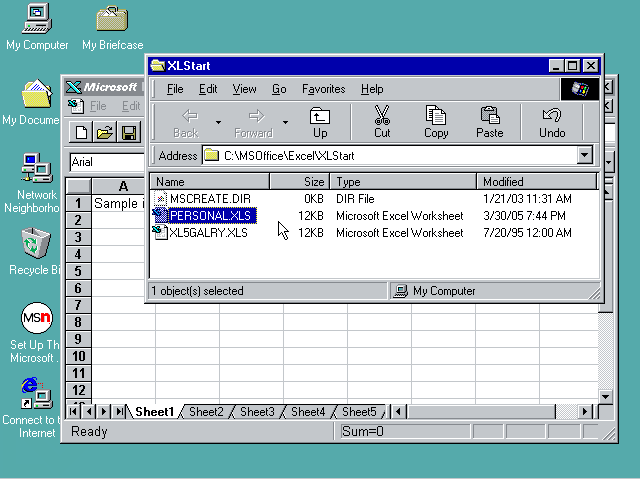Open File menu in XLStart window
Image resolution: width=640 pixels, height=480 pixels.
175,89
